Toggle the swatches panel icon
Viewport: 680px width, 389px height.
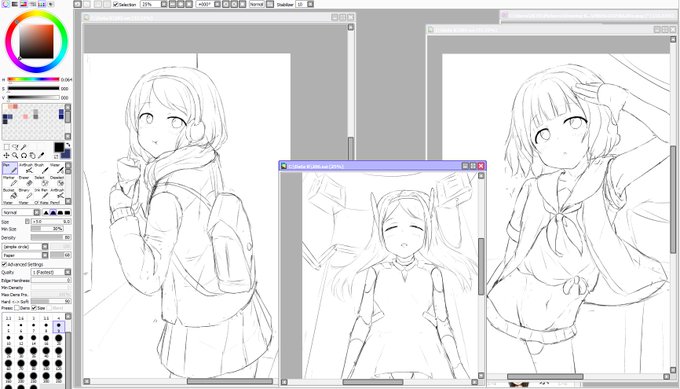pos(42,4)
